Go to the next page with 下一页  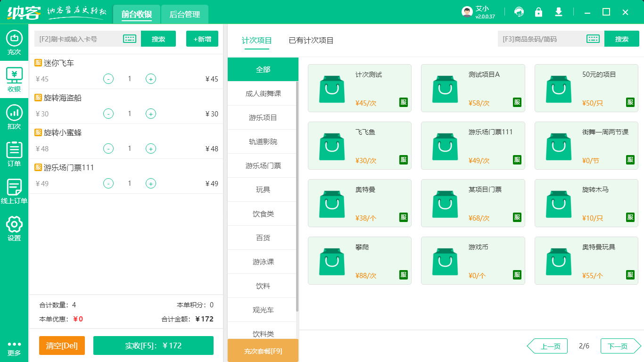(619, 346)
